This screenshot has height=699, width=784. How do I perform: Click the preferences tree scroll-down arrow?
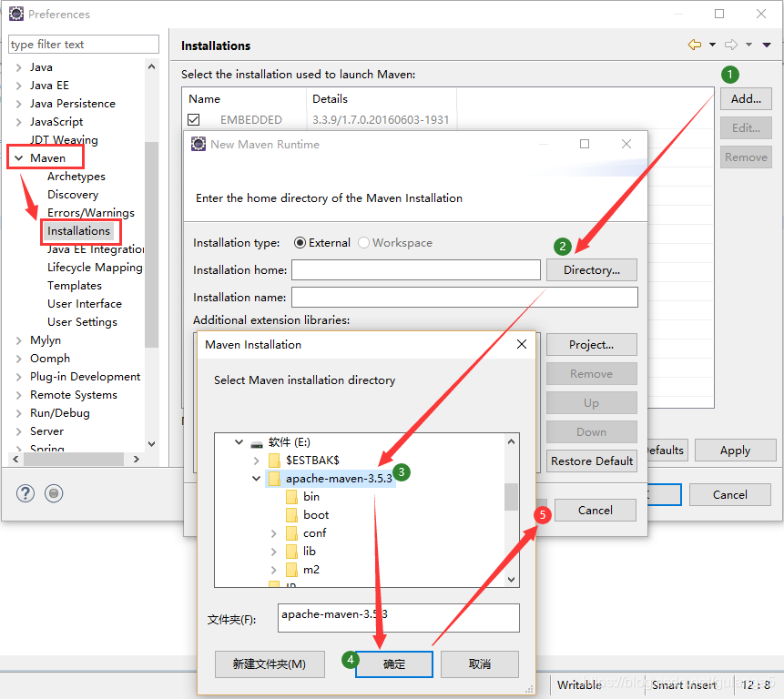point(152,443)
